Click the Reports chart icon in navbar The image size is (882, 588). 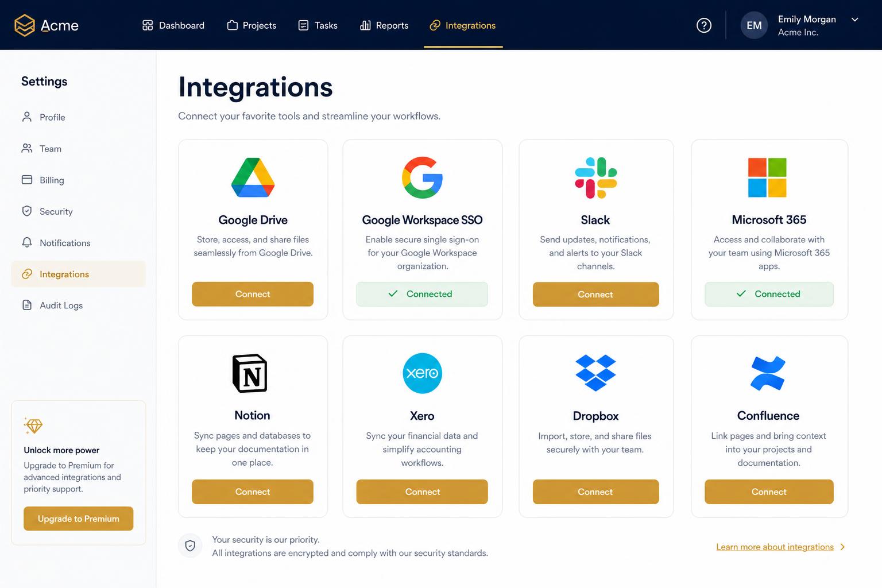[x=365, y=25]
